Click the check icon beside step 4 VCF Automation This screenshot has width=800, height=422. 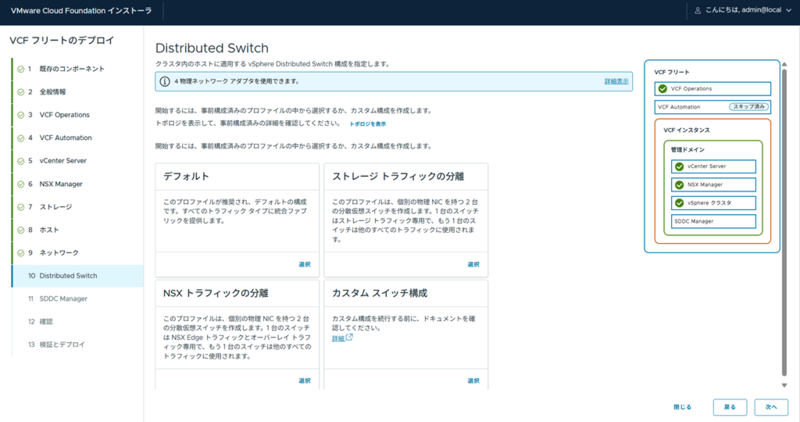coord(20,138)
